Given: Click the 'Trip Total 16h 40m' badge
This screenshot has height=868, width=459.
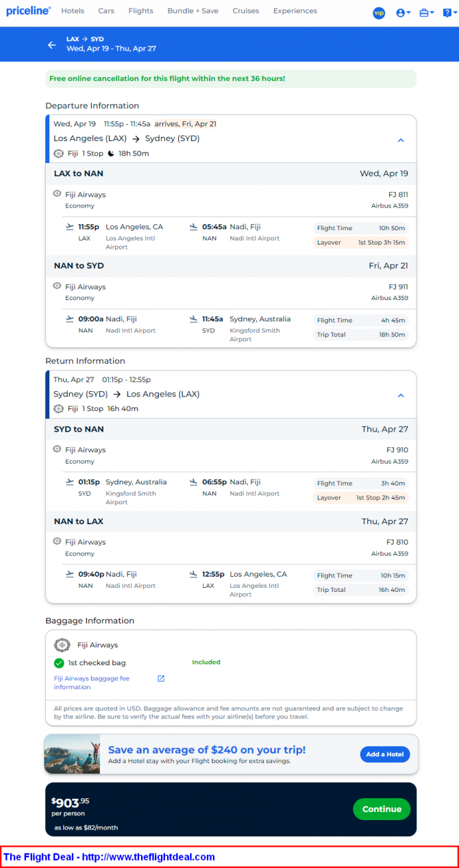Looking at the screenshot, I should [x=361, y=590].
